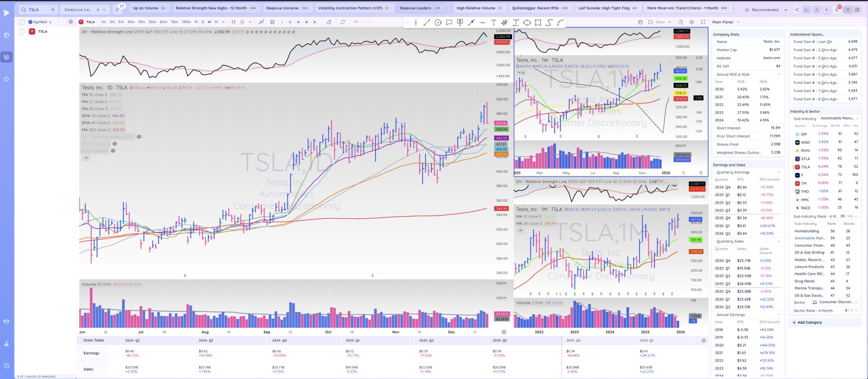The height and width of the screenshot is (379, 868).
Task: Select the trend line drawing tool
Action: click(427, 23)
